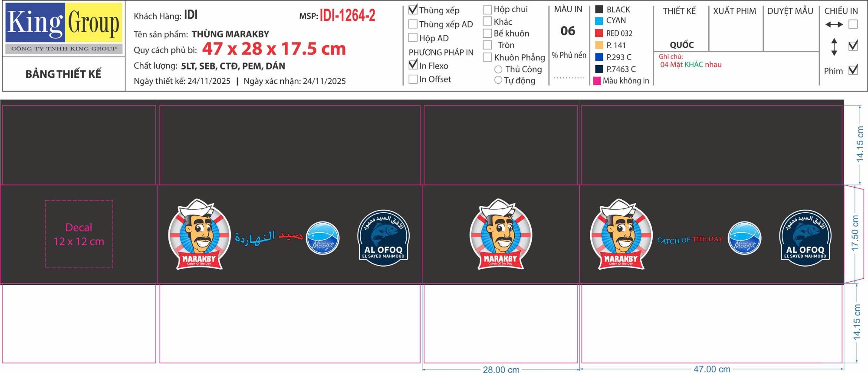Pick the RED 032 color swatch
The width and height of the screenshot is (868, 373).
click(x=599, y=33)
